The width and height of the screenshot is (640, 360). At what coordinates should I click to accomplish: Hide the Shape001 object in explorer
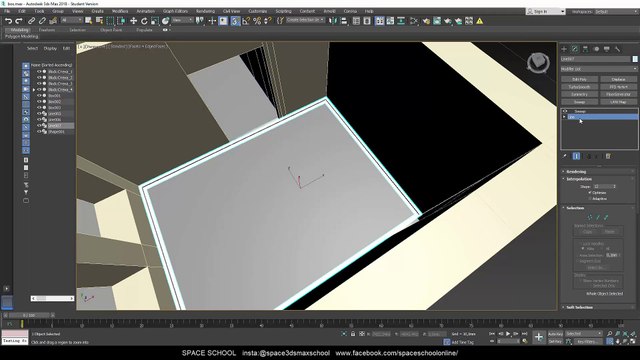click(40, 132)
